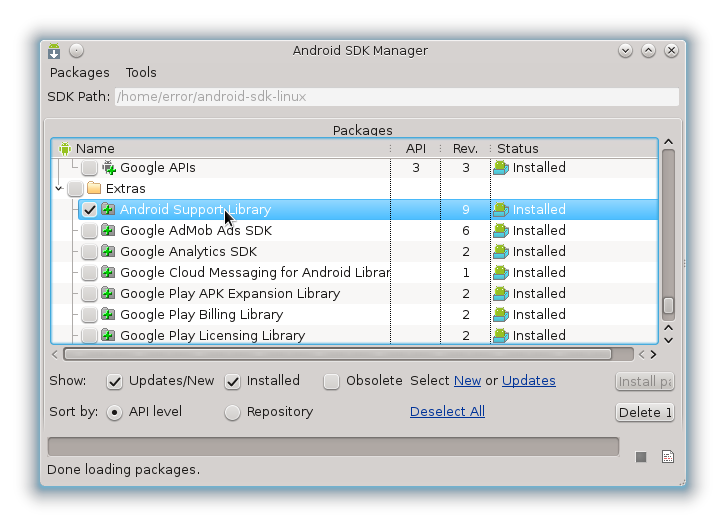
Task: Click the horizontal scrollbar left arrow
Action: coord(55,355)
